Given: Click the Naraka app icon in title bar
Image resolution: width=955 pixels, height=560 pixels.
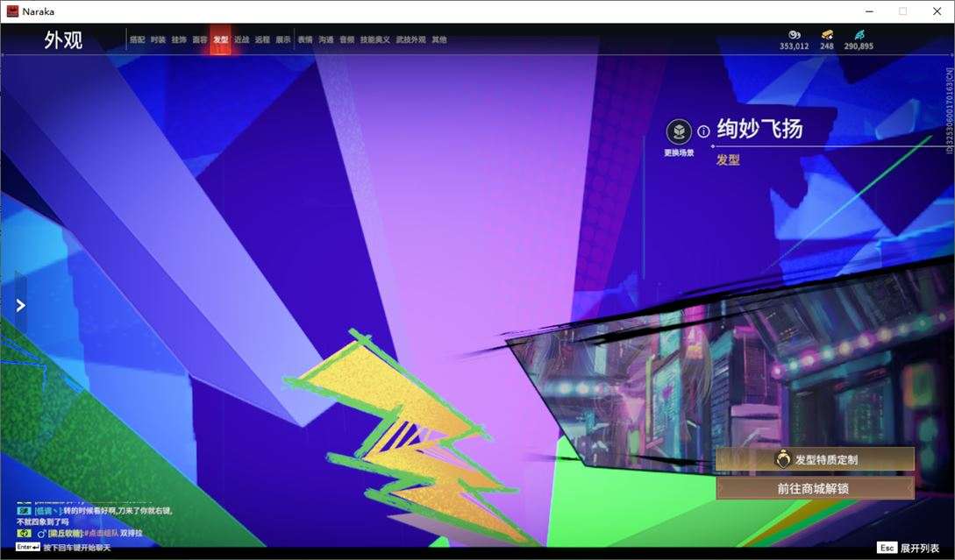Looking at the screenshot, I should [x=12, y=11].
